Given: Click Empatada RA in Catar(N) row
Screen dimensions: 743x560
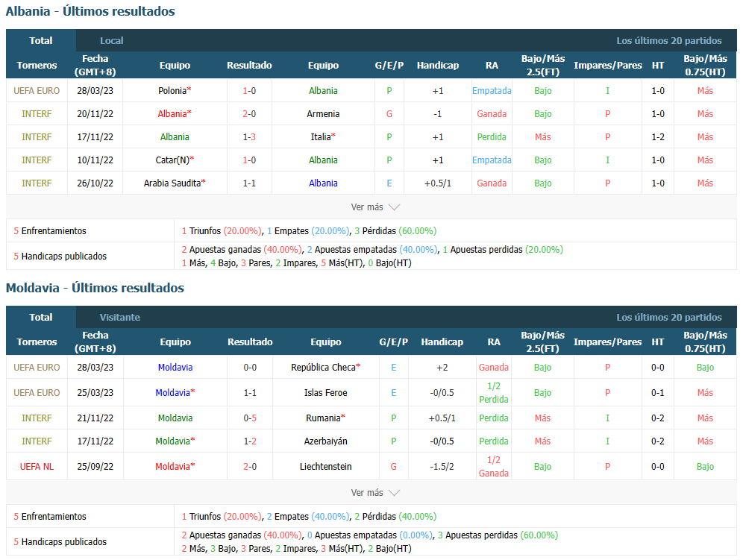Looking at the screenshot, I should click(x=492, y=160).
